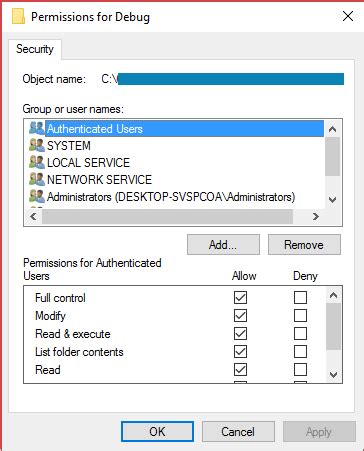Viewport: 364px width, 451px height.
Task: Check Deny for Read & execute
Action: 300,333
